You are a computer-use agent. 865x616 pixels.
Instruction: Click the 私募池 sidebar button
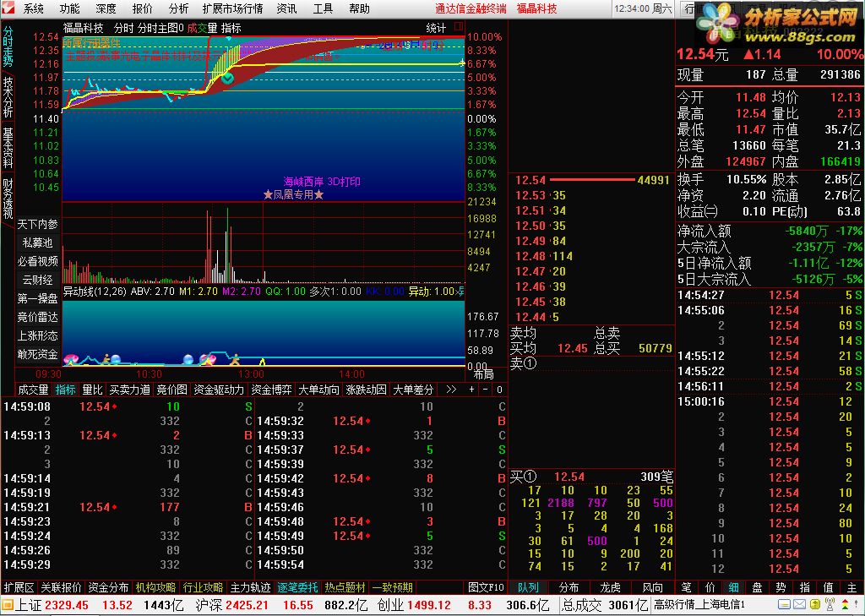click(37, 243)
